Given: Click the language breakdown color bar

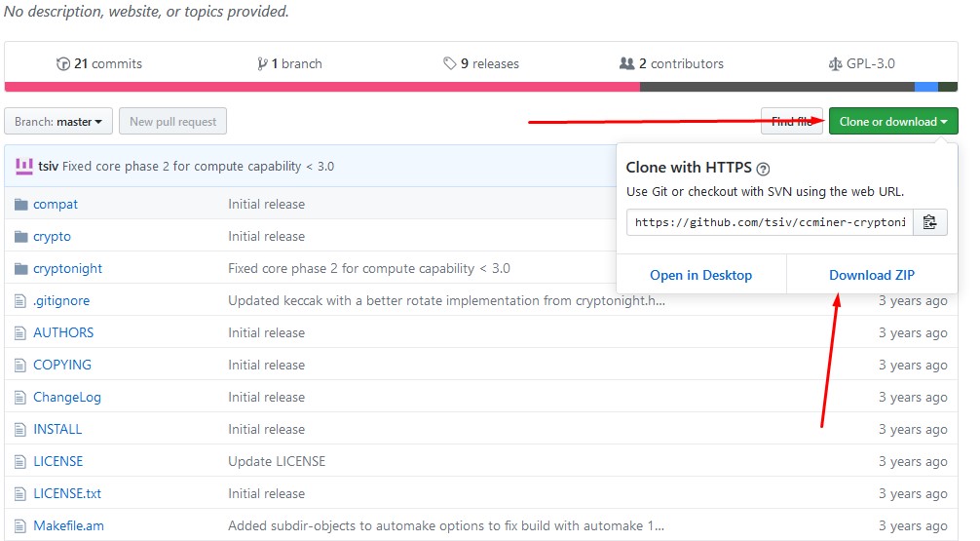Looking at the screenshot, I should point(480,87).
